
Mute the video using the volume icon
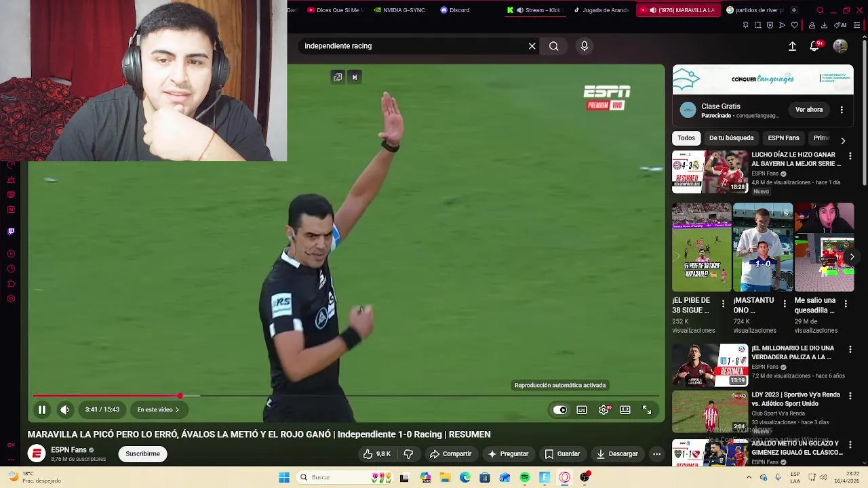coord(64,409)
